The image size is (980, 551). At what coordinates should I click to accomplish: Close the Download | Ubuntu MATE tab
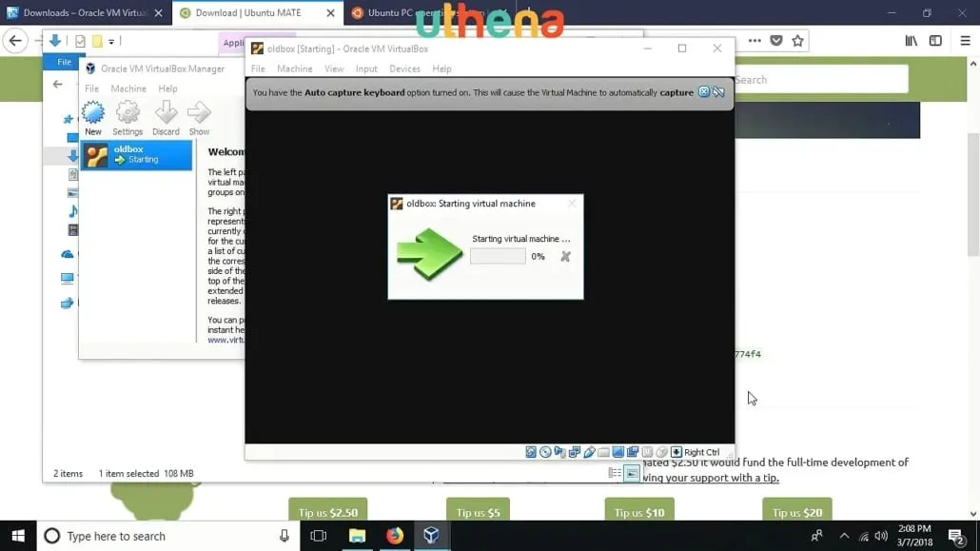click(330, 12)
